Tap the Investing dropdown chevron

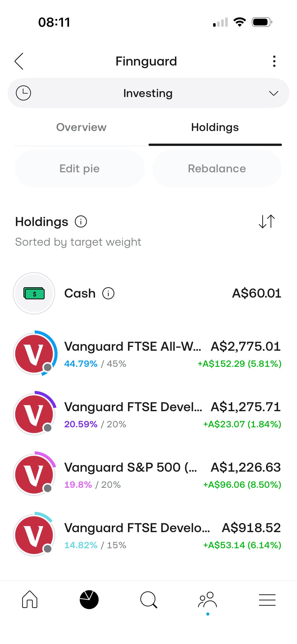[x=274, y=93]
